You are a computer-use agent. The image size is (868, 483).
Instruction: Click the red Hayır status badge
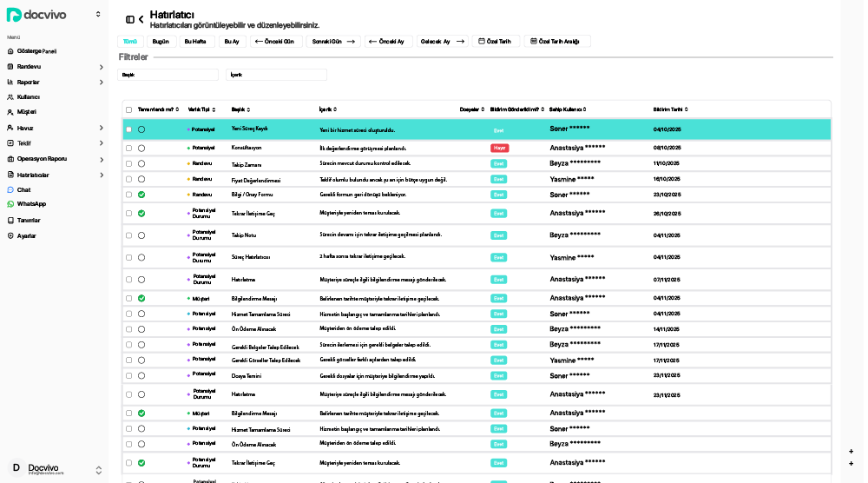click(499, 148)
